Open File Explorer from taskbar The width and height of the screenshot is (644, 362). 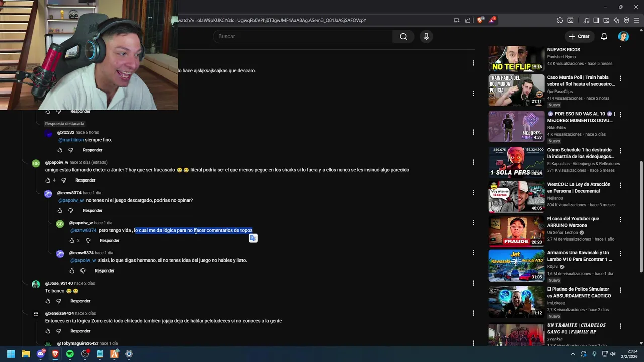26,354
